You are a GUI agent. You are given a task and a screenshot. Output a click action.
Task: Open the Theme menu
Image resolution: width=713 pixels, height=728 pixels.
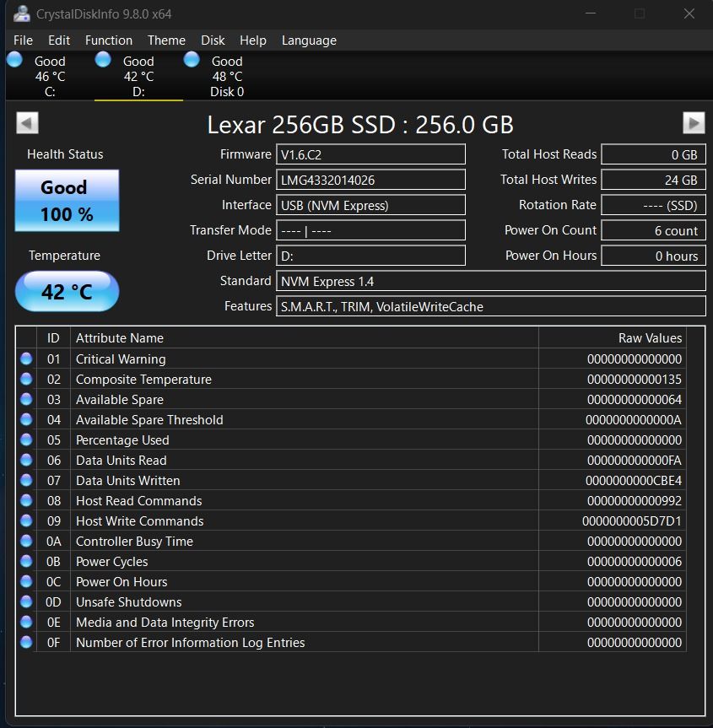coord(166,40)
